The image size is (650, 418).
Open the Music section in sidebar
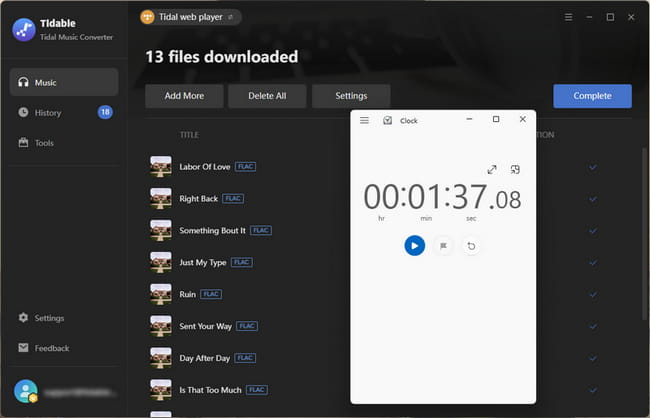(64, 82)
